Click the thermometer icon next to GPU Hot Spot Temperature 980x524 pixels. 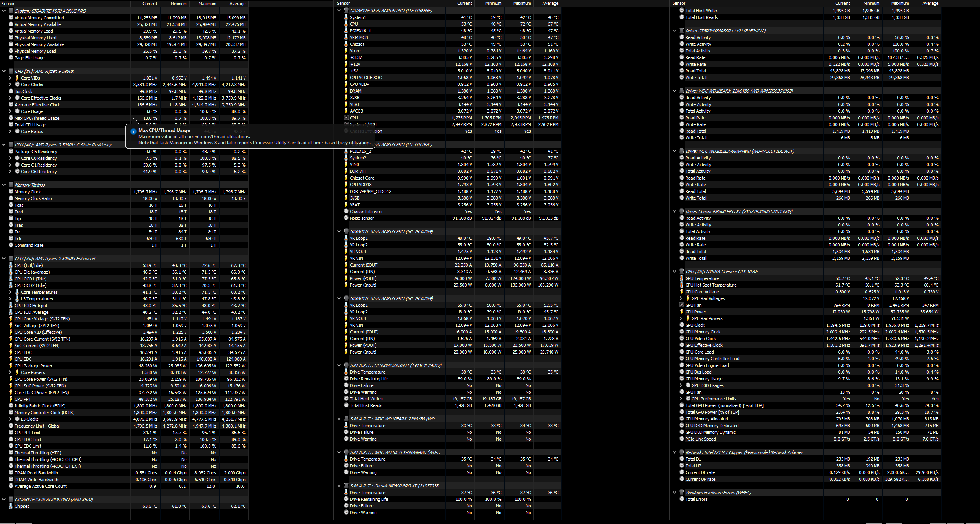682,285
